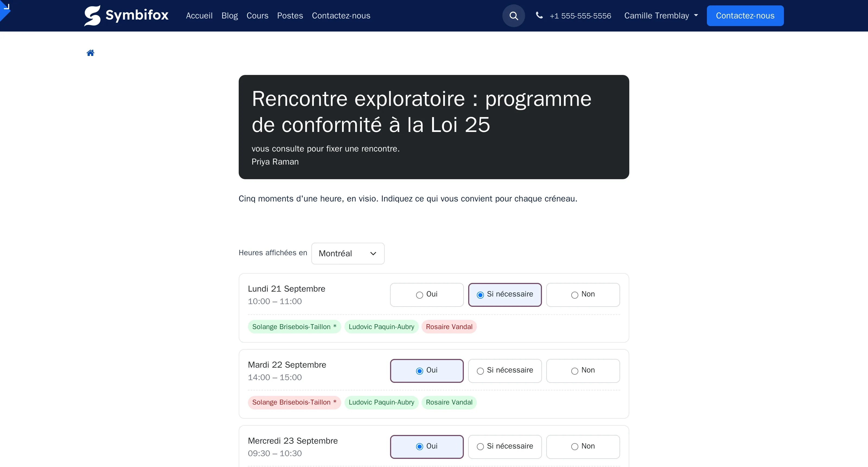Click Ludovic Paquin-Aubry badge under Lundi
The height and width of the screenshot is (467, 868).
(381, 327)
